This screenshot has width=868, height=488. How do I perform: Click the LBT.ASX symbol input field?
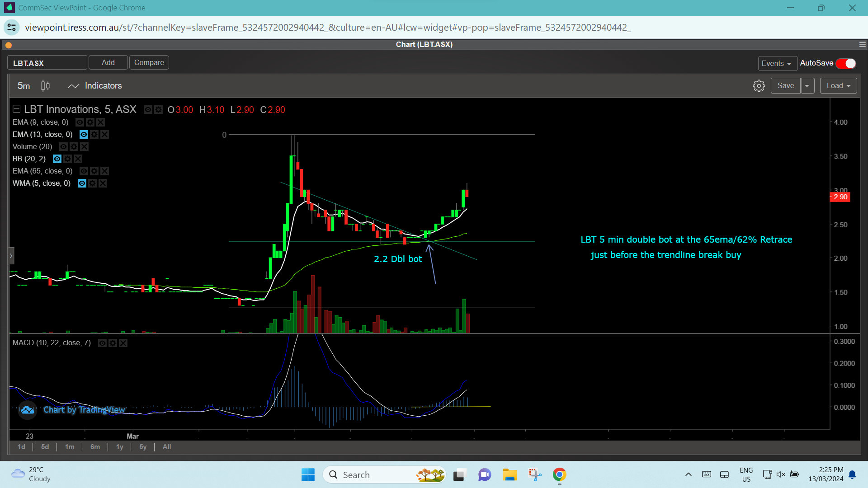tap(47, 63)
